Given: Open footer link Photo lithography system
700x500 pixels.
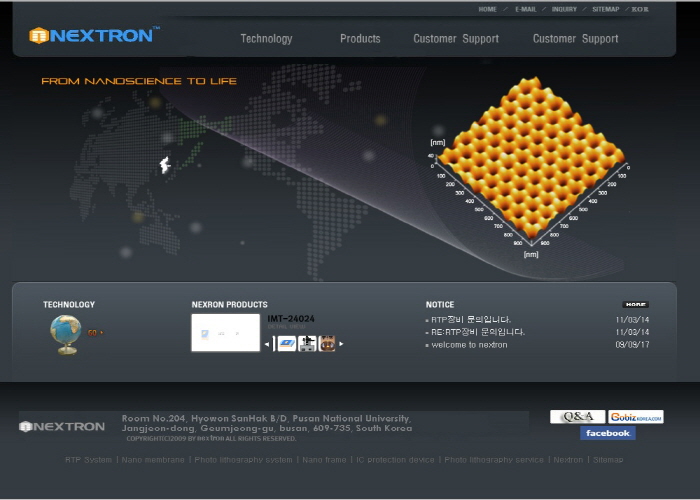Looking at the screenshot, I should tap(243, 460).
